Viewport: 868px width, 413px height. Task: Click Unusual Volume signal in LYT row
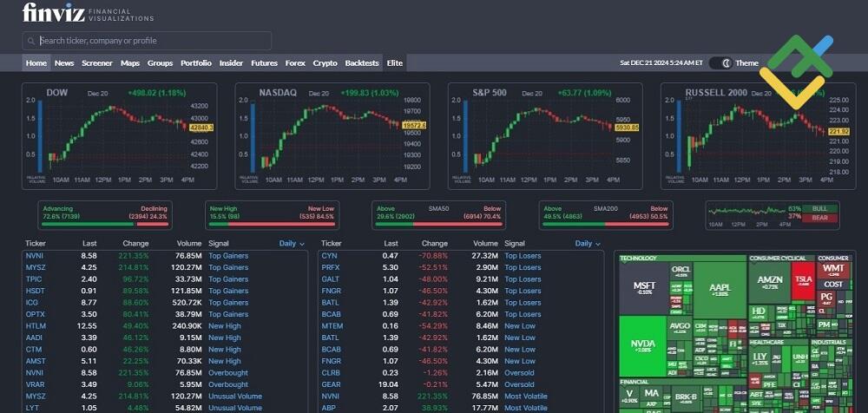235,408
